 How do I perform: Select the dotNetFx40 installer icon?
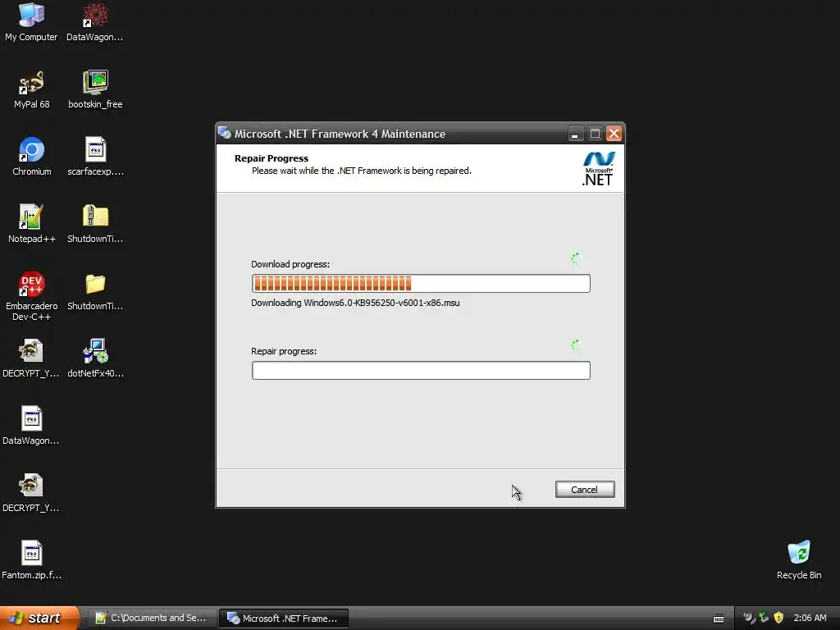[x=95, y=359]
